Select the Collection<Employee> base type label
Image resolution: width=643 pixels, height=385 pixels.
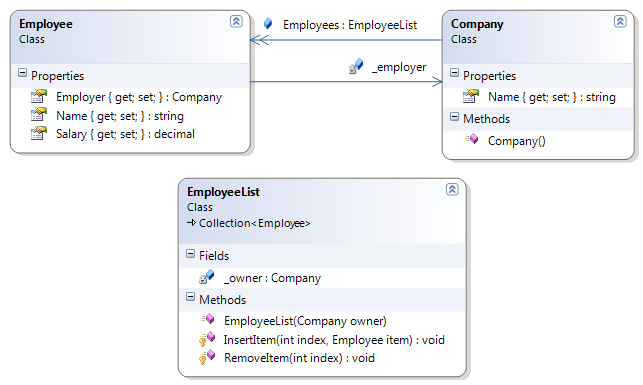pos(254,223)
